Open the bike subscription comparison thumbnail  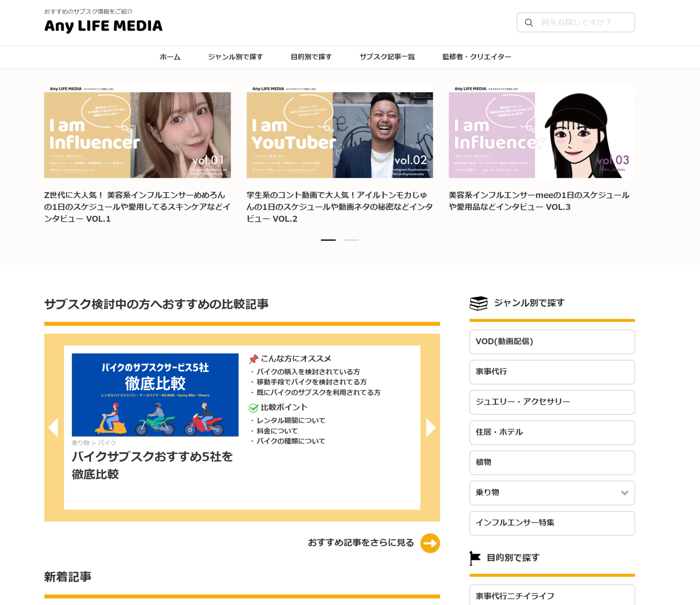(x=155, y=395)
